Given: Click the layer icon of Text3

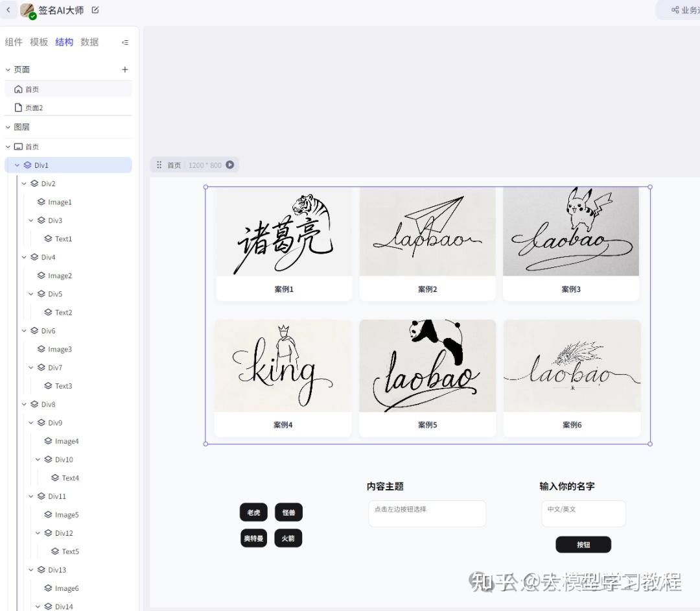Looking at the screenshot, I should pos(48,385).
